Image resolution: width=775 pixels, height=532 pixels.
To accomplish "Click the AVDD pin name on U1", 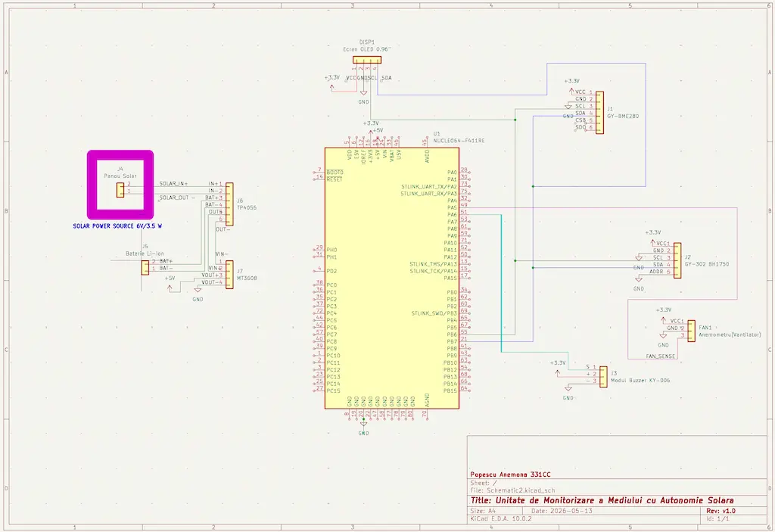I will click(427, 156).
